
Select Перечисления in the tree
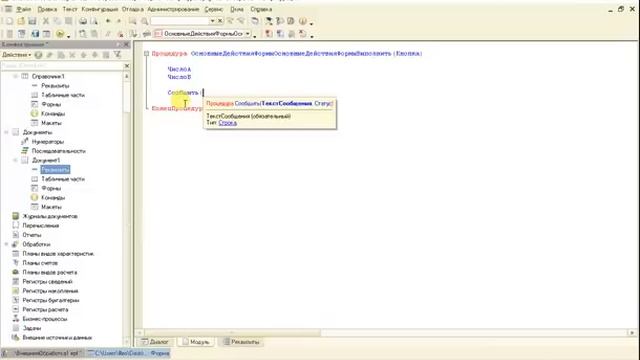[x=40, y=226]
